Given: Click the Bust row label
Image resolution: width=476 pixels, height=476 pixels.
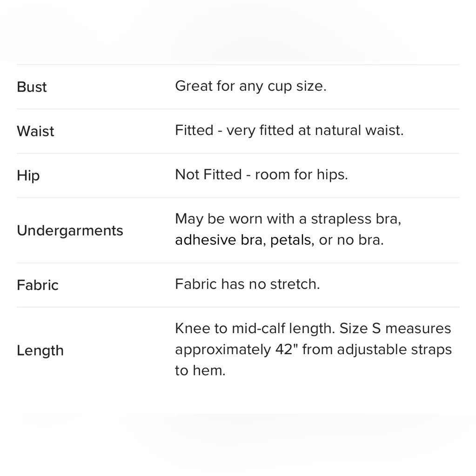Looking at the screenshot, I should 32,87.
